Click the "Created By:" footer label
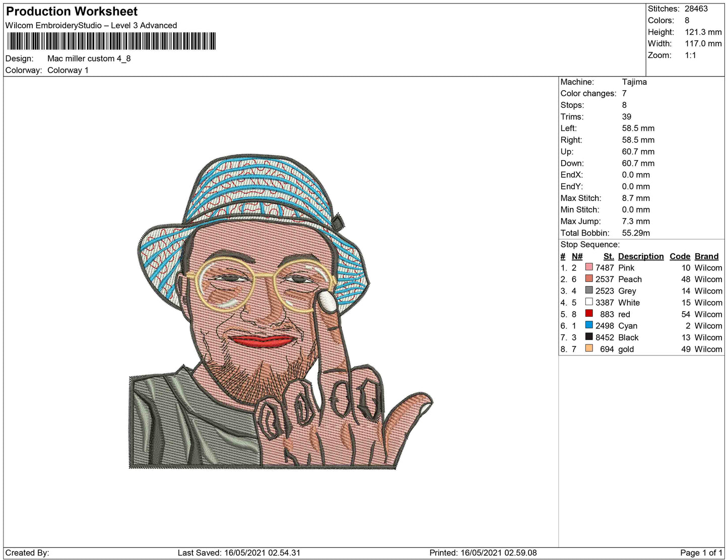728x560 pixels. [x=27, y=553]
